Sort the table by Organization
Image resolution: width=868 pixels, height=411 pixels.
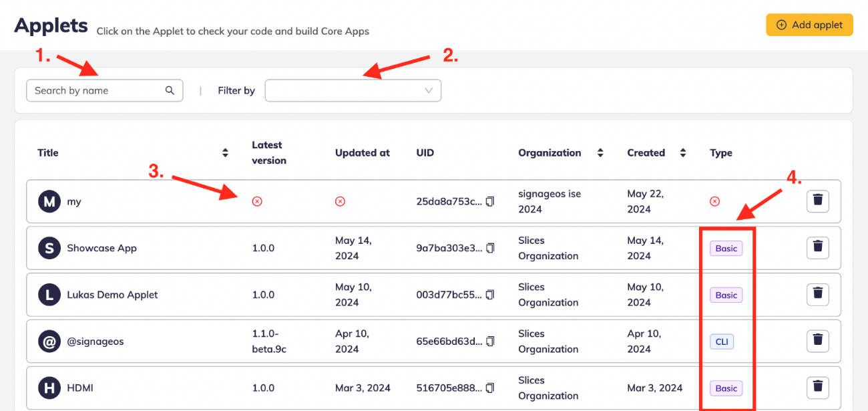[600, 153]
